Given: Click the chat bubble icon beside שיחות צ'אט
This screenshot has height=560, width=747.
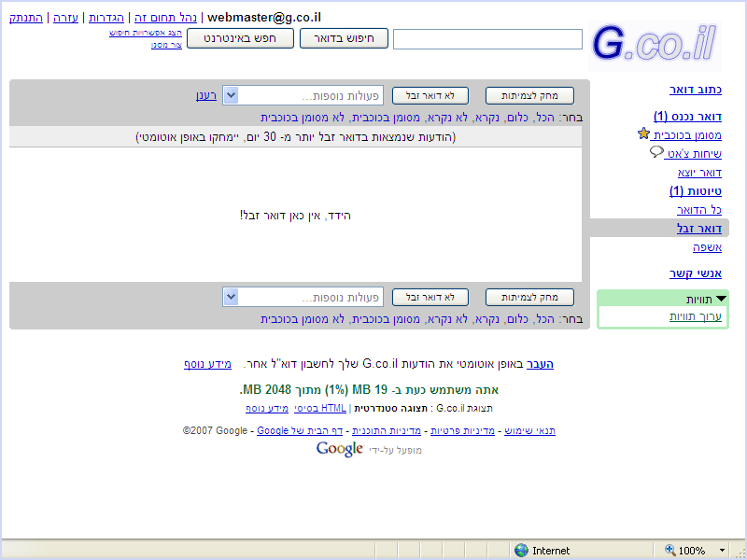Looking at the screenshot, I should [656, 152].
